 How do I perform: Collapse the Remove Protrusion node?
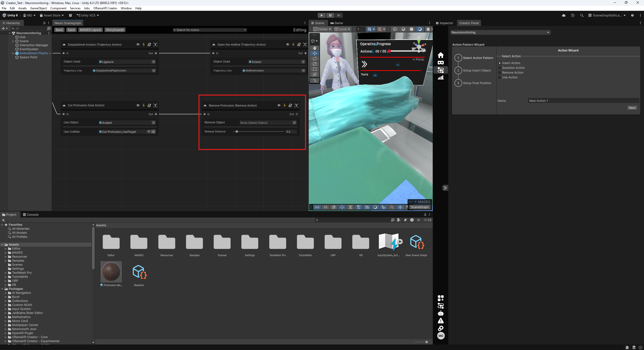pos(205,106)
